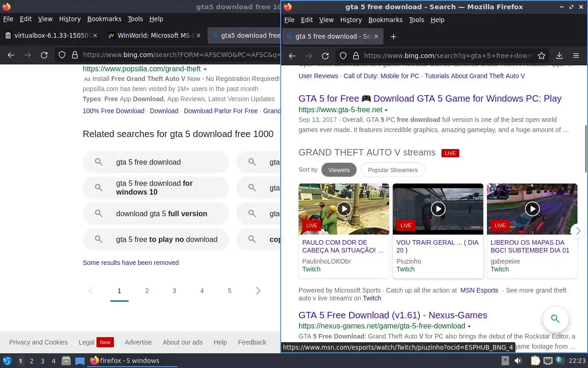Screen dimensions: 588x368
Task: Click the Feedback footer link
Action: (x=252, y=342)
